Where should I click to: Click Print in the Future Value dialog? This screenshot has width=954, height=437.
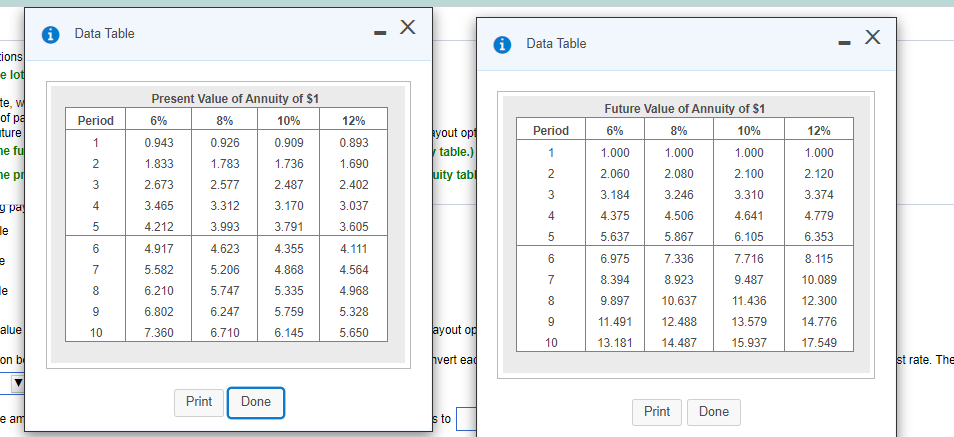click(657, 412)
